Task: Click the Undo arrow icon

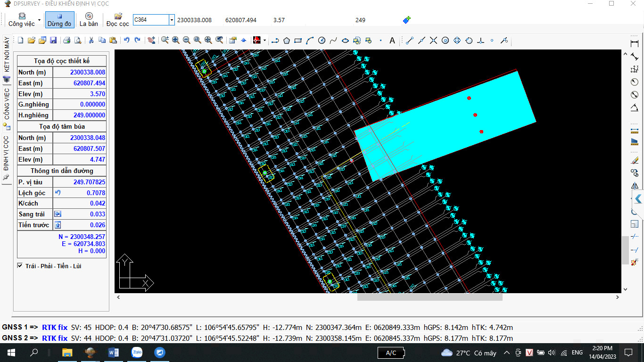Action: pos(126,41)
